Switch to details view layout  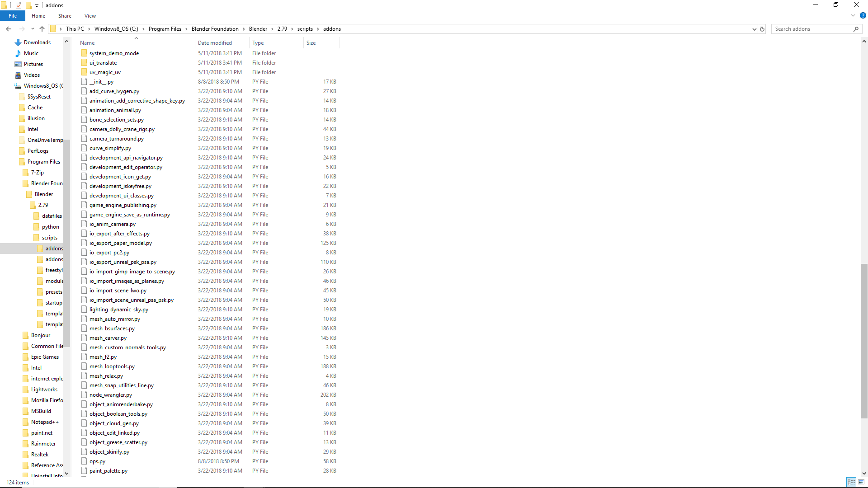click(x=851, y=482)
